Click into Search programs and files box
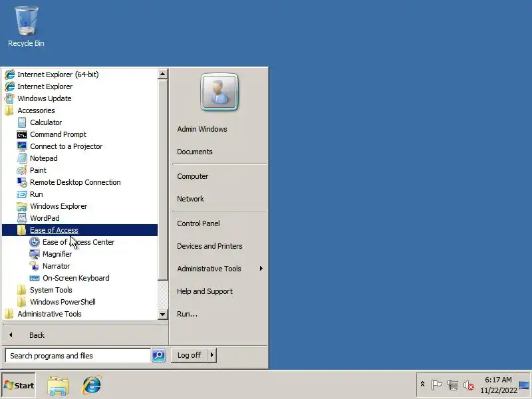 pyautogui.click(x=78, y=356)
